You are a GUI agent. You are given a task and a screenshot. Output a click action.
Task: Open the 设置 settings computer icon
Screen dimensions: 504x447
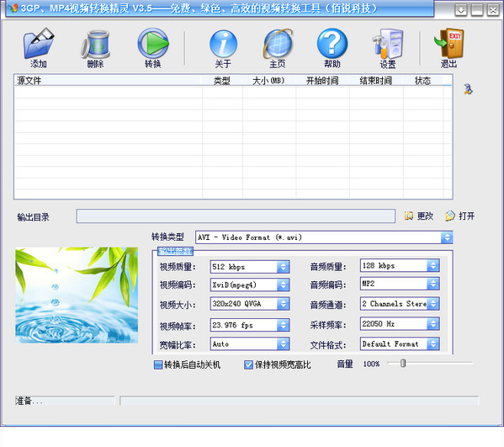click(388, 44)
